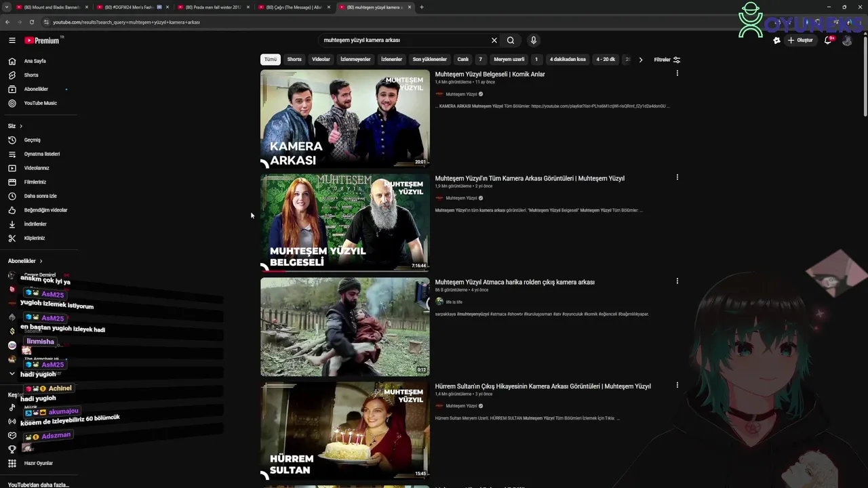Play the 0:12 Atmaca clip thumbnail
This screenshot has height=488, width=868.
tap(345, 327)
